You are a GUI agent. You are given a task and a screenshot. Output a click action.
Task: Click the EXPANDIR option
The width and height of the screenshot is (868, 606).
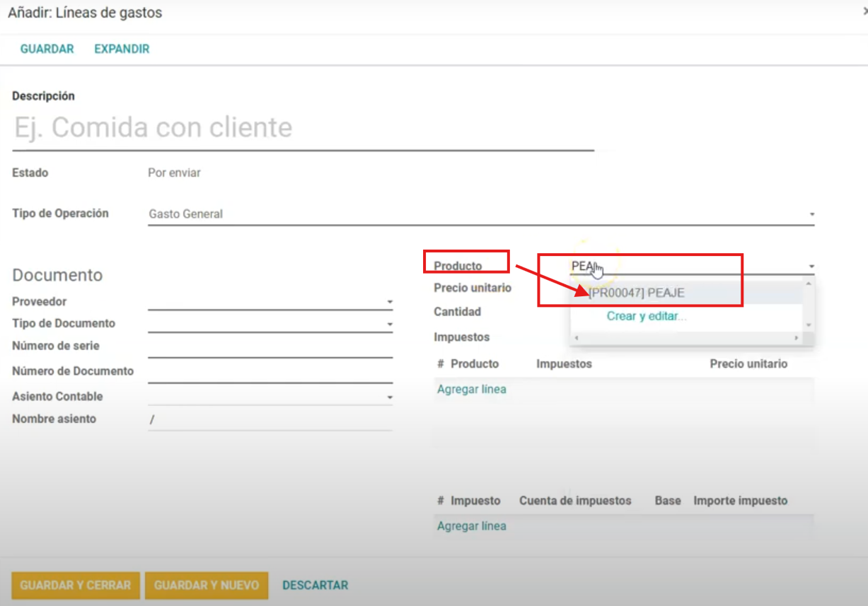click(x=122, y=49)
